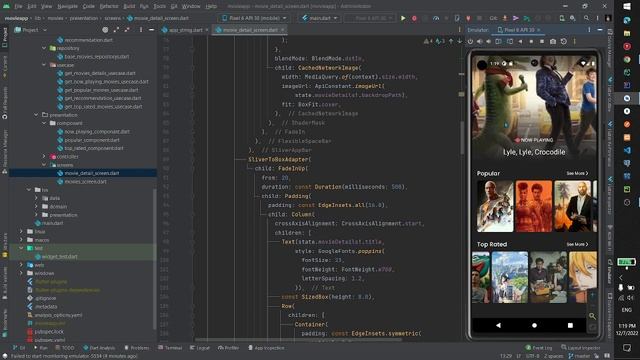Viewport: 640px width, 360px height.
Task: Tap See More next to Top Rated in the app
Action: (577, 244)
